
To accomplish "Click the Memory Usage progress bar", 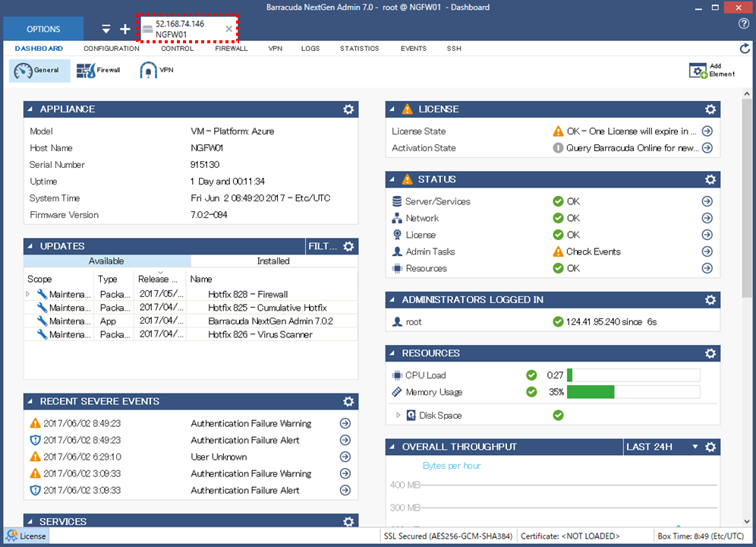I will point(633,392).
